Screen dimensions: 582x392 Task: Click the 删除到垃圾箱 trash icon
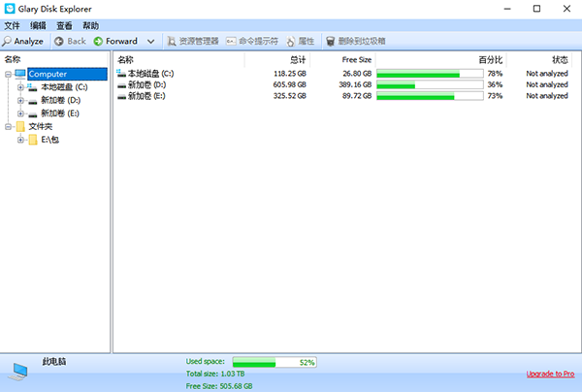click(x=331, y=41)
